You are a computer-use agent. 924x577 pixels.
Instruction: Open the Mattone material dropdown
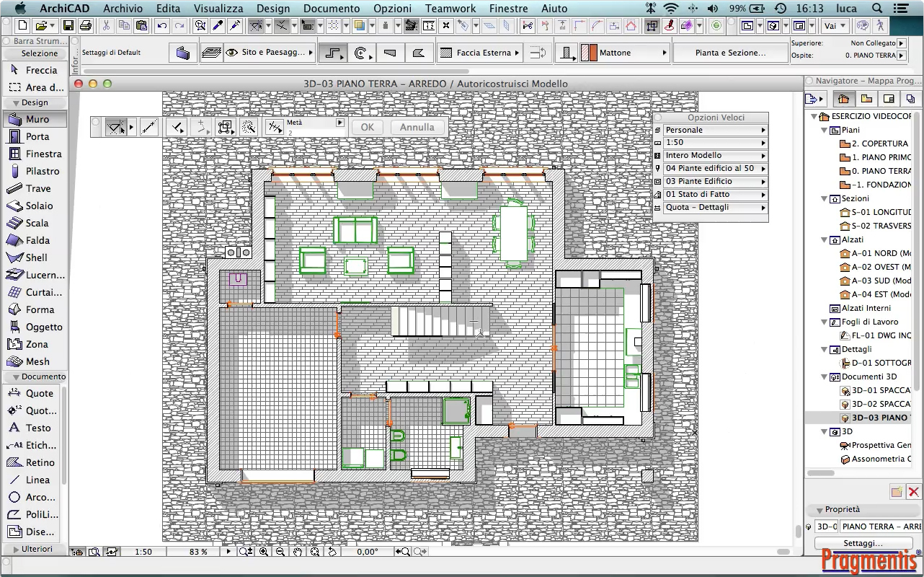point(664,53)
